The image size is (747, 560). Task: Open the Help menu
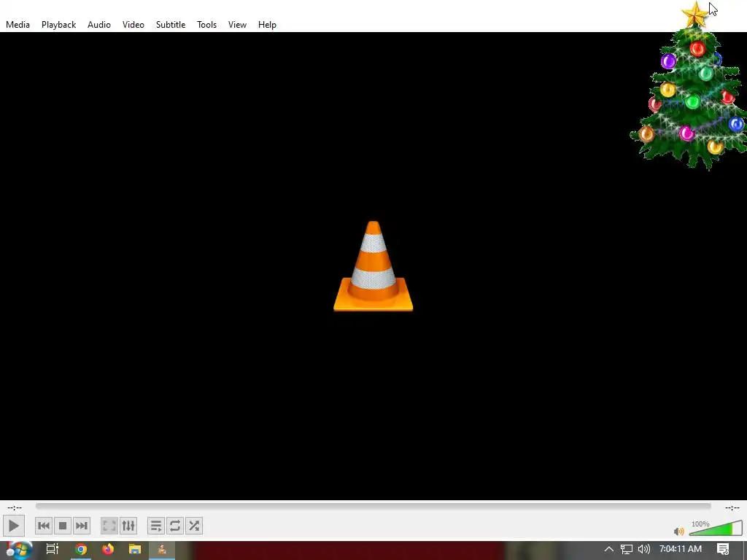pos(267,25)
